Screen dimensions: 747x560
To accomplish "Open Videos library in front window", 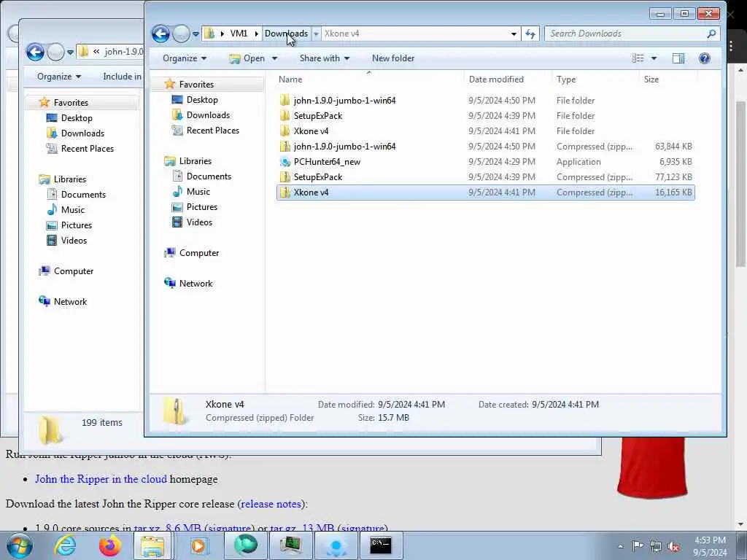I will pos(199,222).
